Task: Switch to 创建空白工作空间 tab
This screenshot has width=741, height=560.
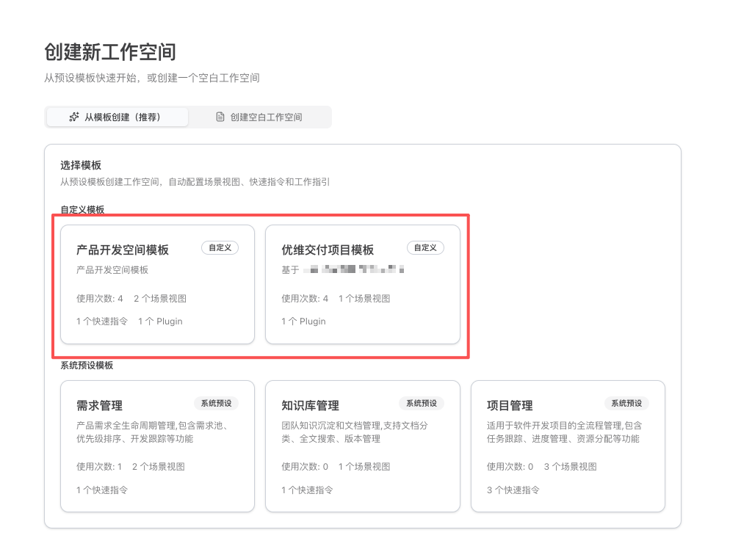Action: click(x=259, y=117)
